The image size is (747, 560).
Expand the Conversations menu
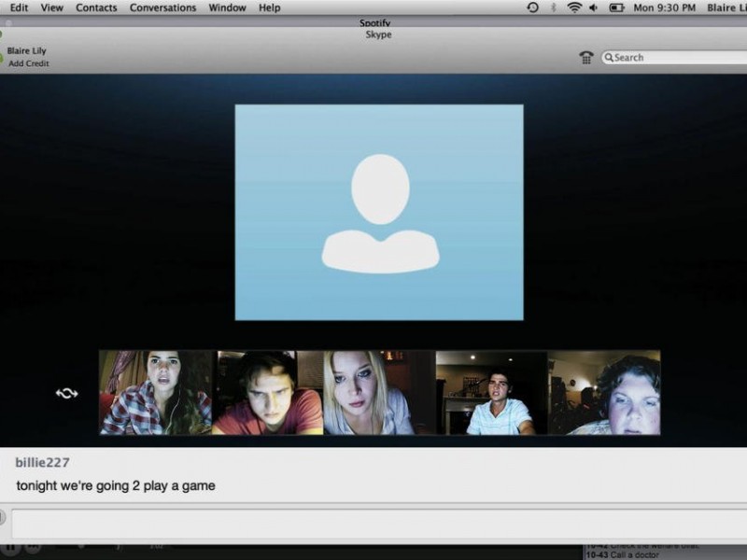[x=162, y=7]
